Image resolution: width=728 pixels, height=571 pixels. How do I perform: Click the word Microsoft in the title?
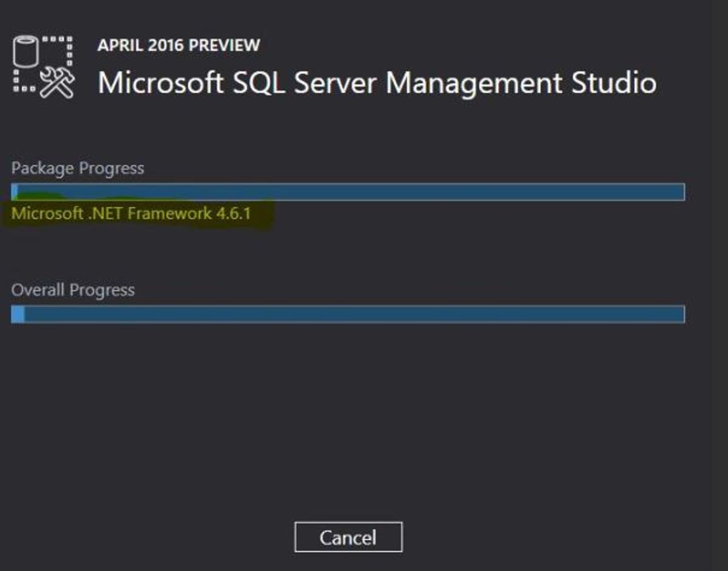coord(161,82)
